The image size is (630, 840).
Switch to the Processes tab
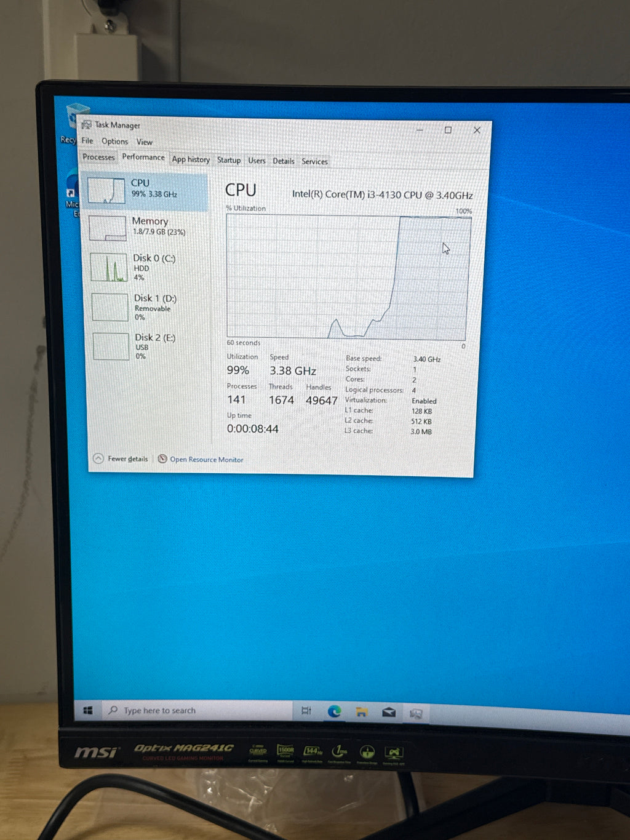98,157
